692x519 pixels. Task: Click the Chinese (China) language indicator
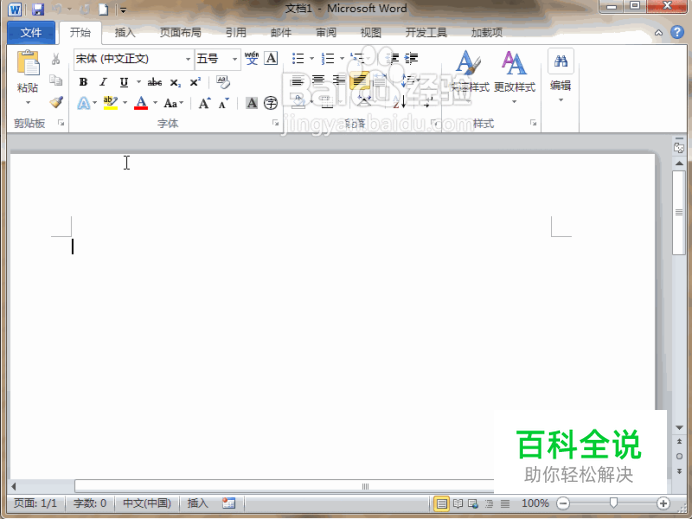click(147, 503)
